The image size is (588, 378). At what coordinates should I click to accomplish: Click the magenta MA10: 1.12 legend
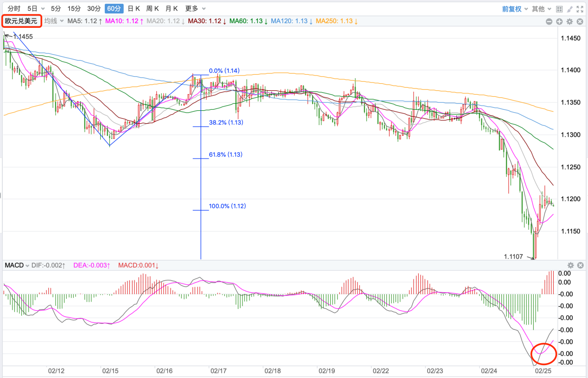click(124, 21)
